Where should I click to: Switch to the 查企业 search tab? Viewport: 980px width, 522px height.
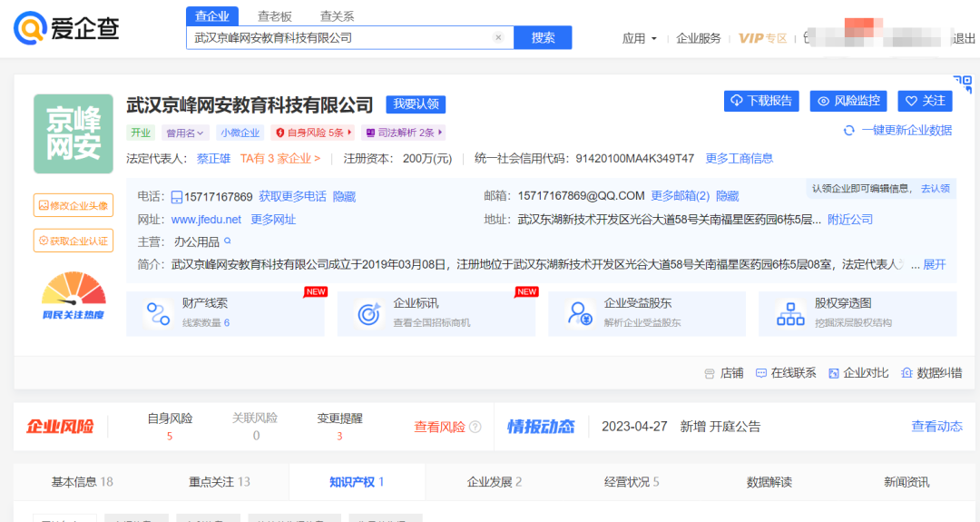click(211, 16)
